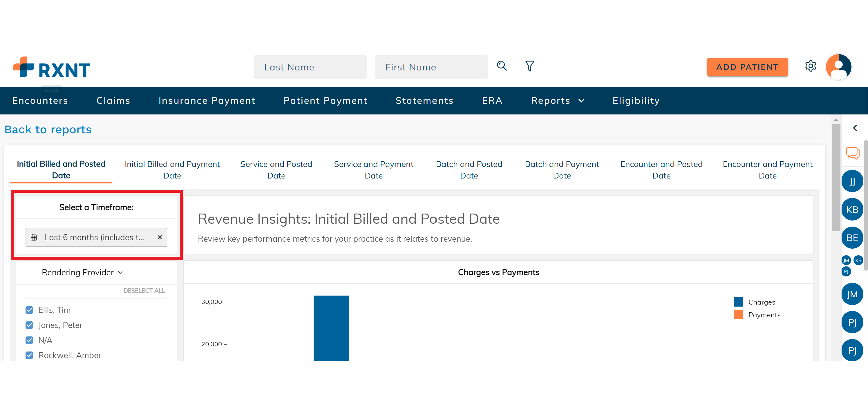Uncheck the Rockwell, Amber checkbox
The image size is (868, 408).
click(x=29, y=356)
